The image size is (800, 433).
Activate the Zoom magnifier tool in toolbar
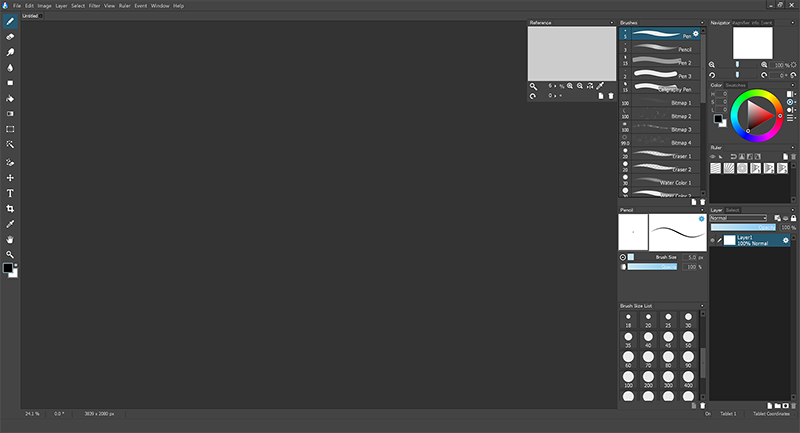point(10,254)
